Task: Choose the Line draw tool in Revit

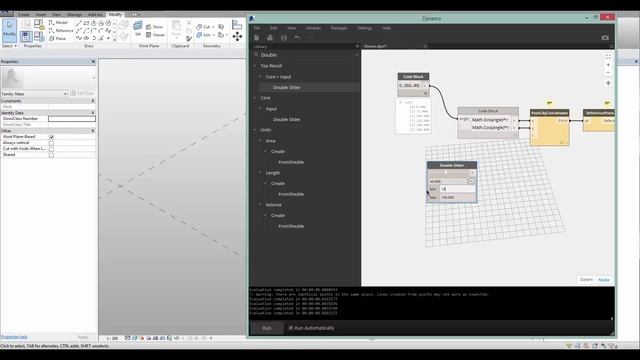Action: point(79,23)
